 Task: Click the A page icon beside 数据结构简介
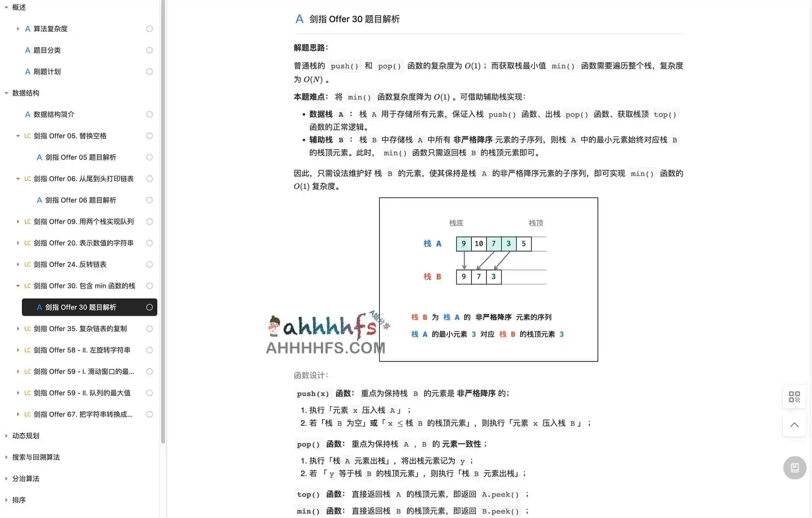point(27,114)
